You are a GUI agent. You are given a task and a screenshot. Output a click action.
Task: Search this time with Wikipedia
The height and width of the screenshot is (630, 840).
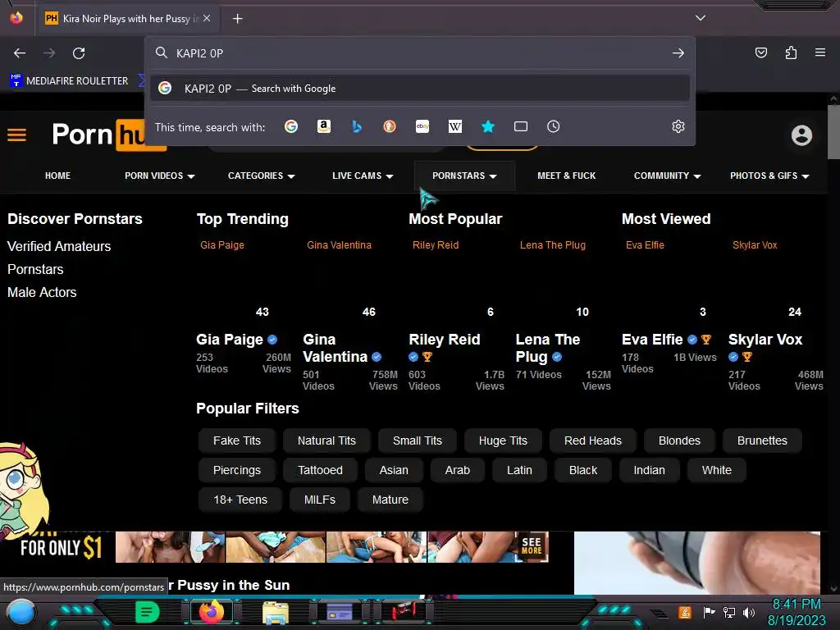[454, 126]
